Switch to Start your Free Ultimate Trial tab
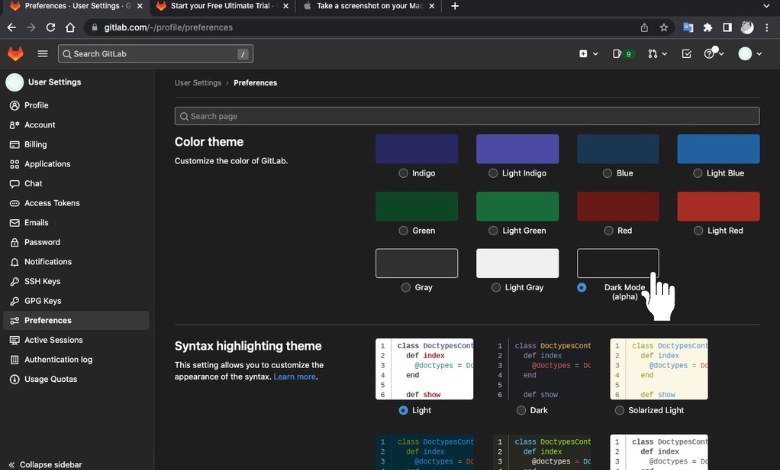 pos(222,6)
